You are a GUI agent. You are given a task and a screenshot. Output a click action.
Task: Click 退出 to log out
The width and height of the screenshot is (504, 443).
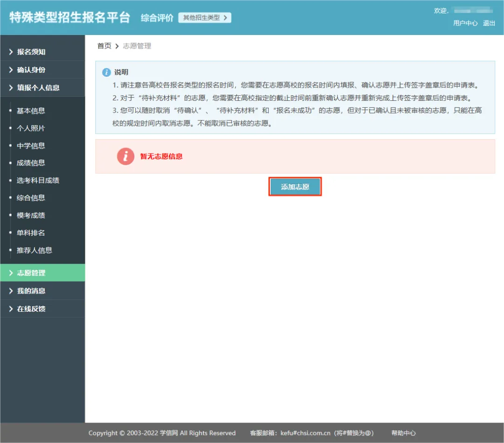tap(489, 23)
